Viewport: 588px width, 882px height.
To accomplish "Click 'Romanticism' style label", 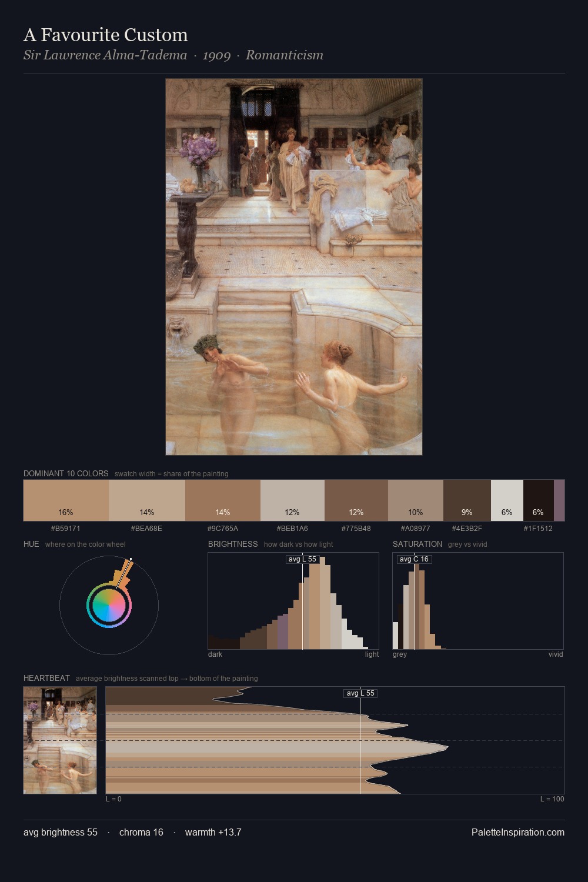I will (x=285, y=55).
